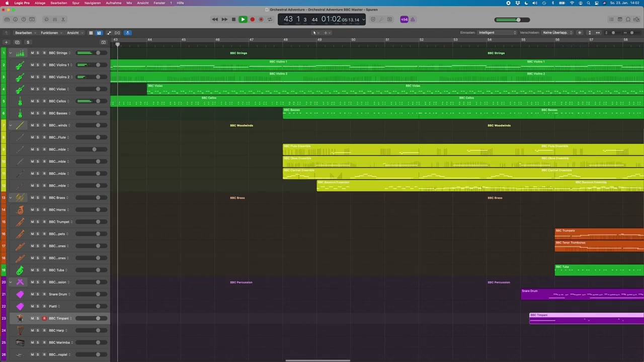644x362 pixels.
Task: Rewind with the transport rewind button
Action: 215,20
